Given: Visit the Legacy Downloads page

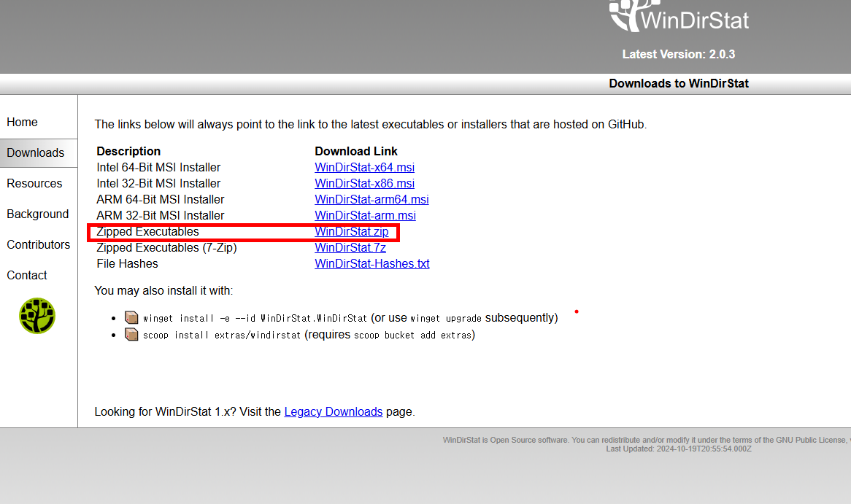Looking at the screenshot, I should 334,412.
